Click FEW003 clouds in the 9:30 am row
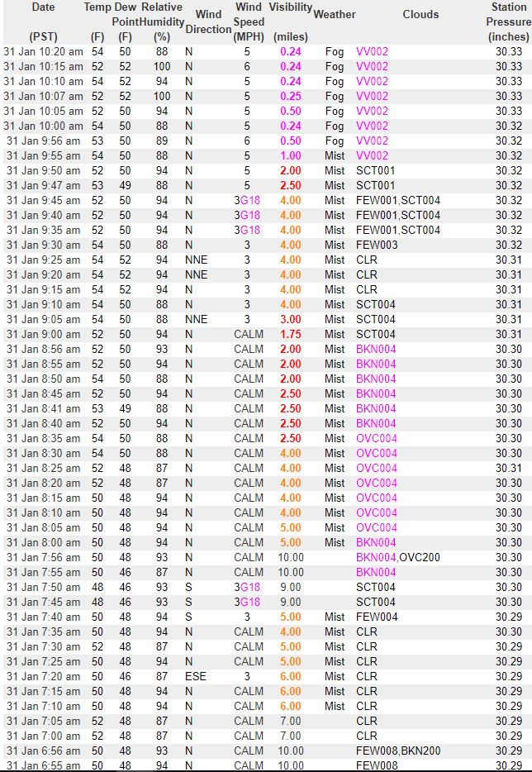Image resolution: width=532 pixels, height=772 pixels. pyautogui.click(x=377, y=245)
